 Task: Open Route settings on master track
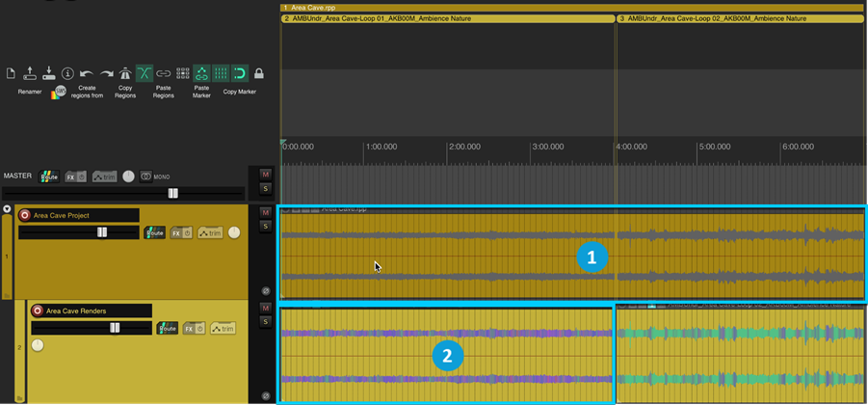coord(49,176)
